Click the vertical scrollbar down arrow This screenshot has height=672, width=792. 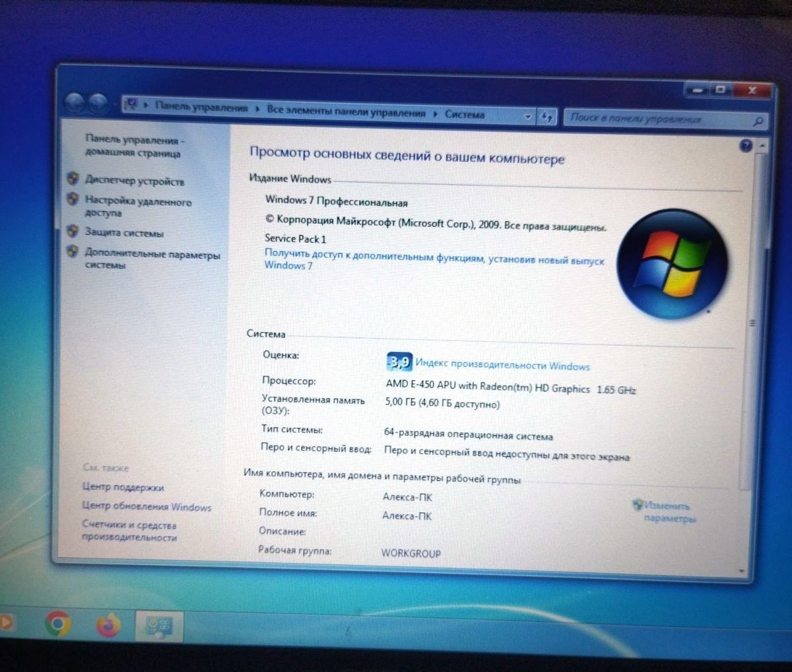(742, 571)
